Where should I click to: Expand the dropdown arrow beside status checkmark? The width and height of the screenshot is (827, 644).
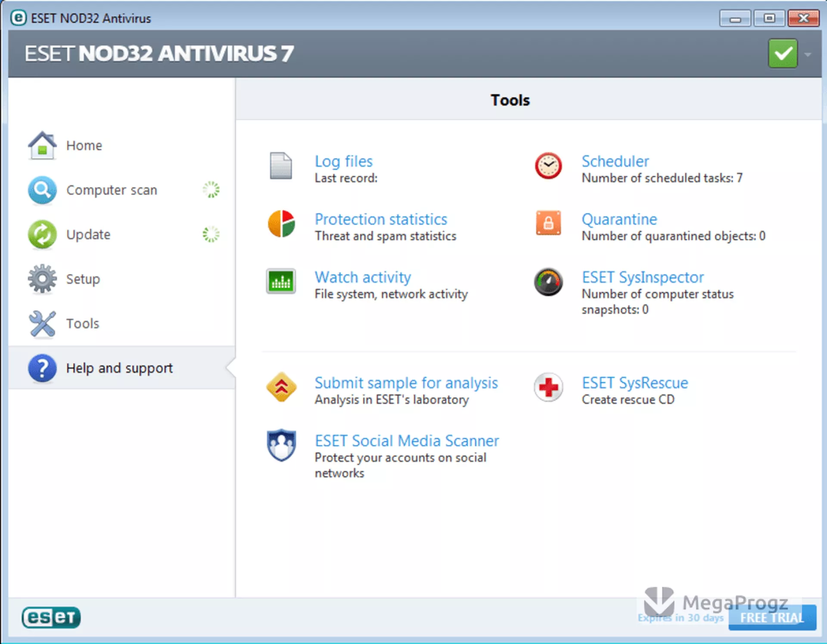tap(808, 55)
